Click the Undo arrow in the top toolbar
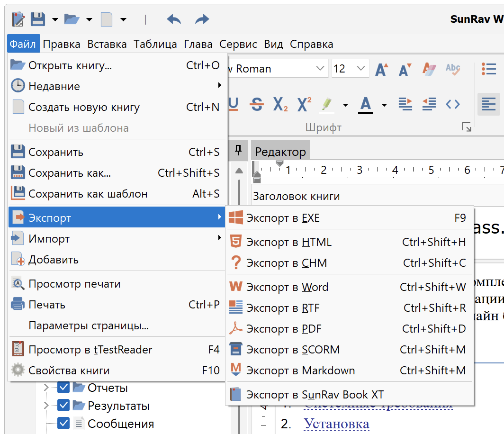504x434 pixels. click(x=174, y=19)
